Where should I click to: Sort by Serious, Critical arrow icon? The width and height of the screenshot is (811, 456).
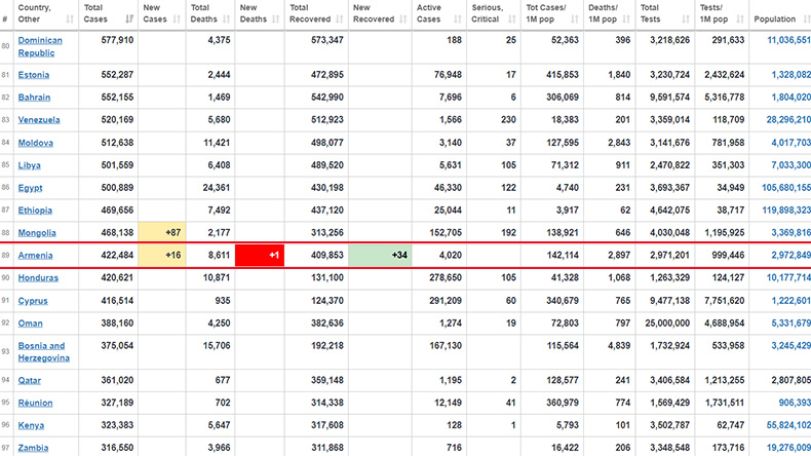(x=512, y=19)
